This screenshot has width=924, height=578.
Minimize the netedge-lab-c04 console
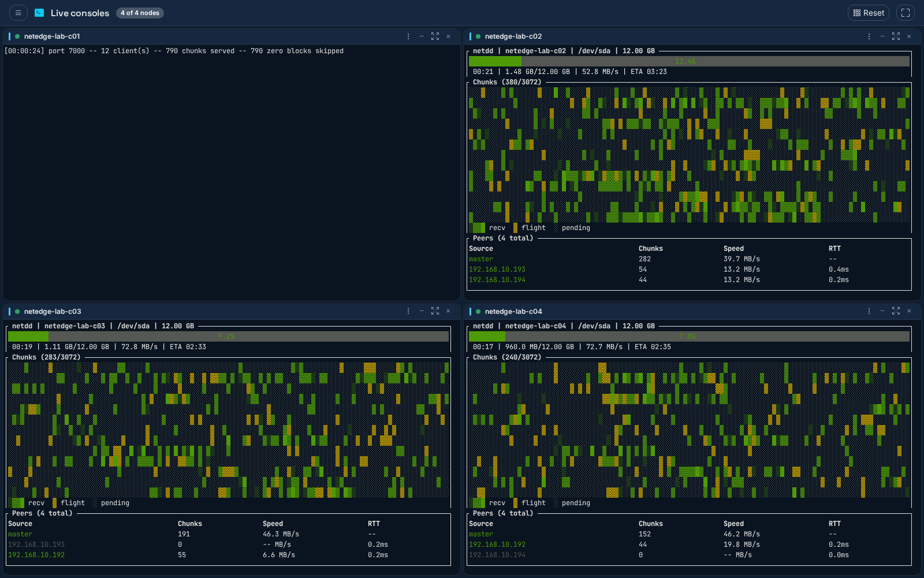[882, 311]
